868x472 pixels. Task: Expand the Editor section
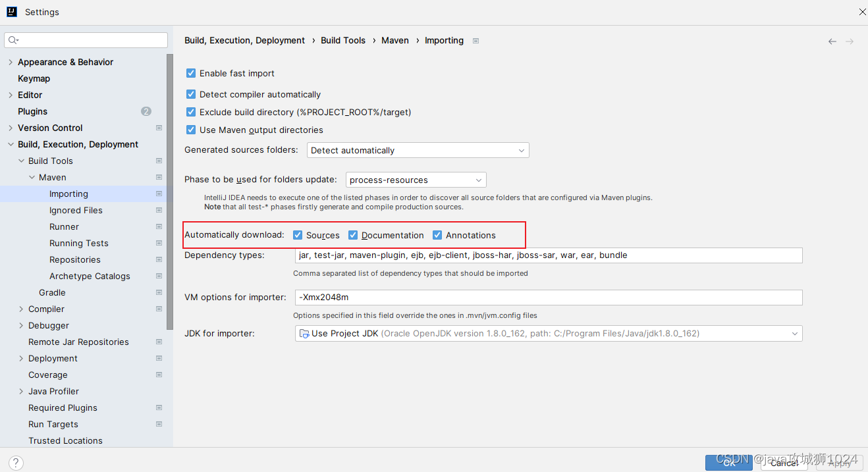(11, 95)
